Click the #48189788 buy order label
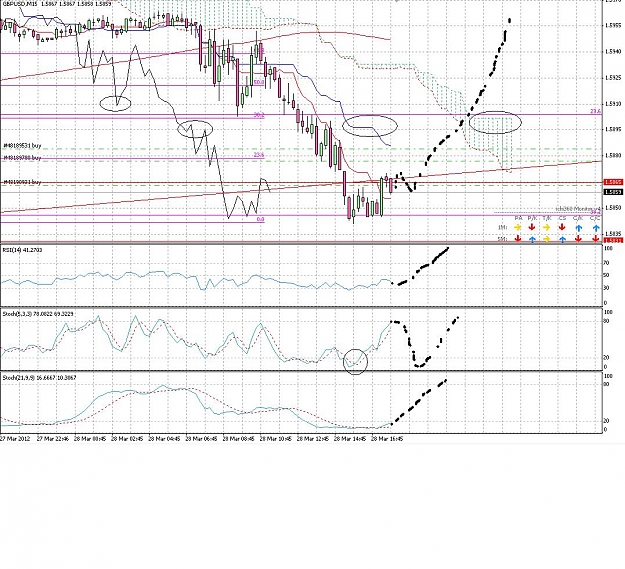This screenshot has width=625, height=569. [x=22, y=158]
